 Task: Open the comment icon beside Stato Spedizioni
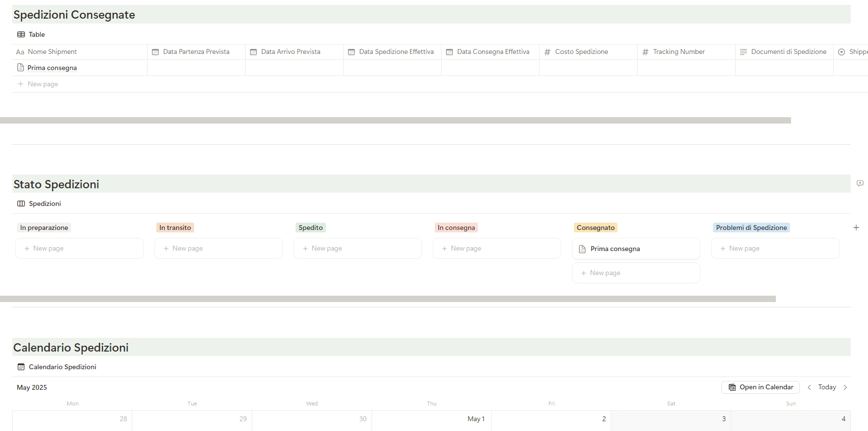860,183
